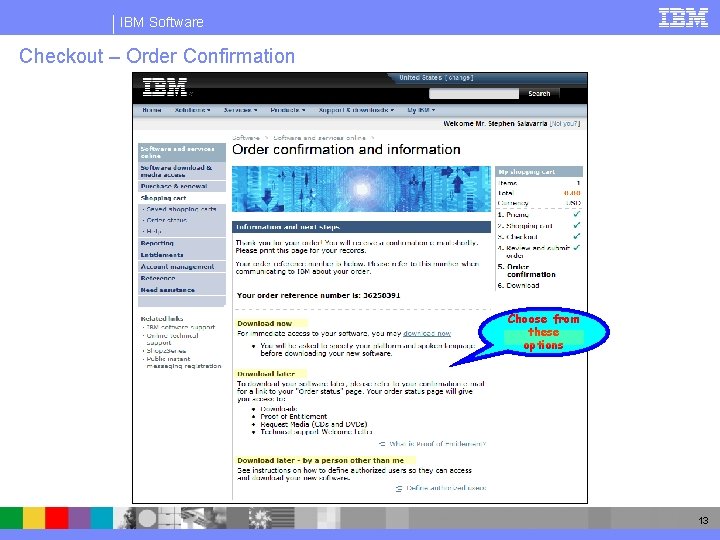Click the change country link
This screenshot has height=540, width=720.
click(x=459, y=78)
